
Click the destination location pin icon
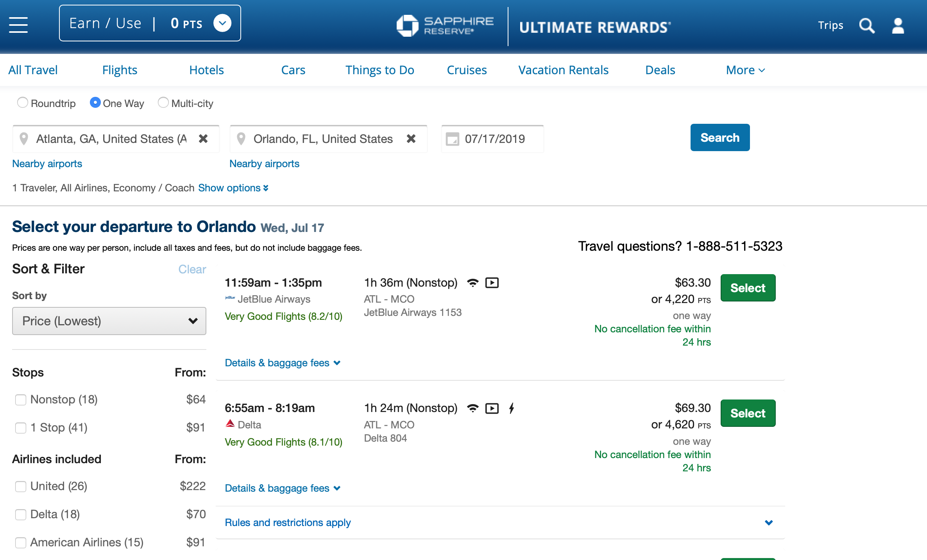point(241,139)
